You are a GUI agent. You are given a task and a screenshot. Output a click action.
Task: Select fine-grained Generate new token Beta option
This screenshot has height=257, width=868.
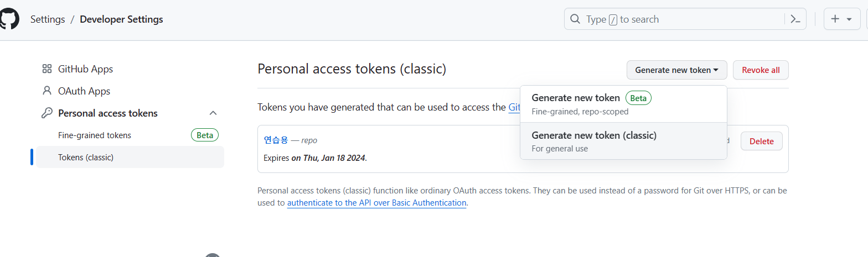click(623, 104)
